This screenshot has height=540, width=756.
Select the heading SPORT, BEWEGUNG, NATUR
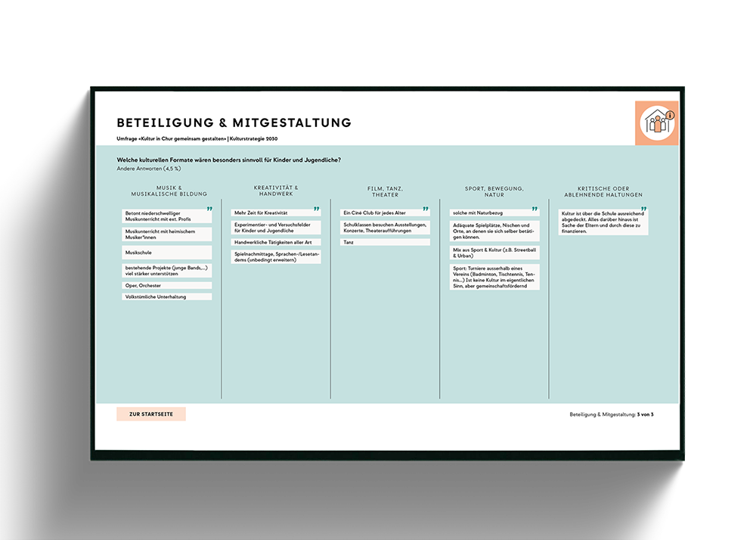coord(494,192)
